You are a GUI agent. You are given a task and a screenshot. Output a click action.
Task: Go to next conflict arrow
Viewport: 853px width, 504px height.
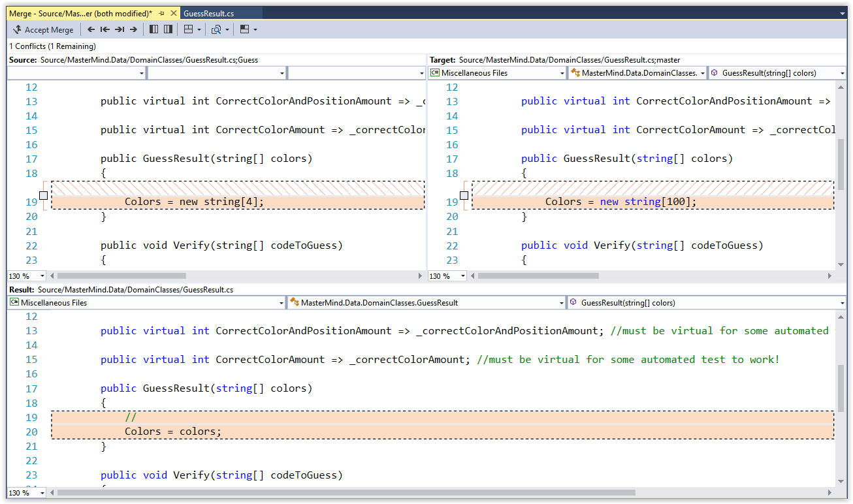133,29
